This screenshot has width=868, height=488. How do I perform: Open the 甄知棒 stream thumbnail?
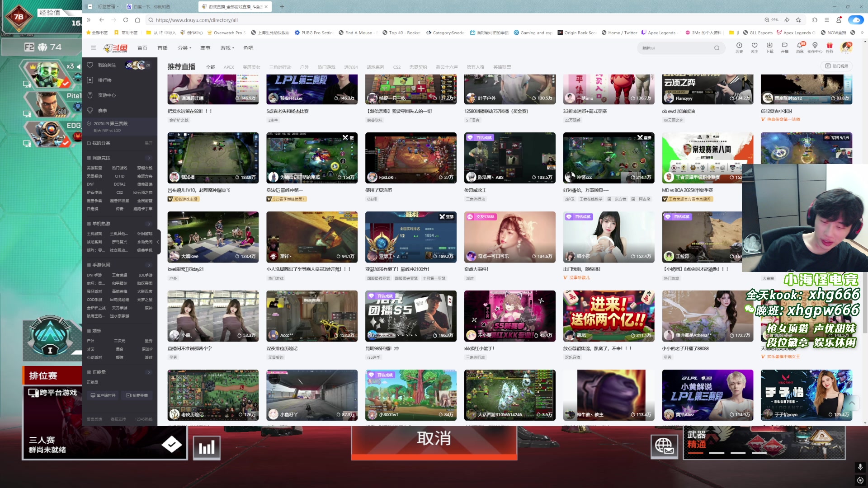click(x=213, y=157)
